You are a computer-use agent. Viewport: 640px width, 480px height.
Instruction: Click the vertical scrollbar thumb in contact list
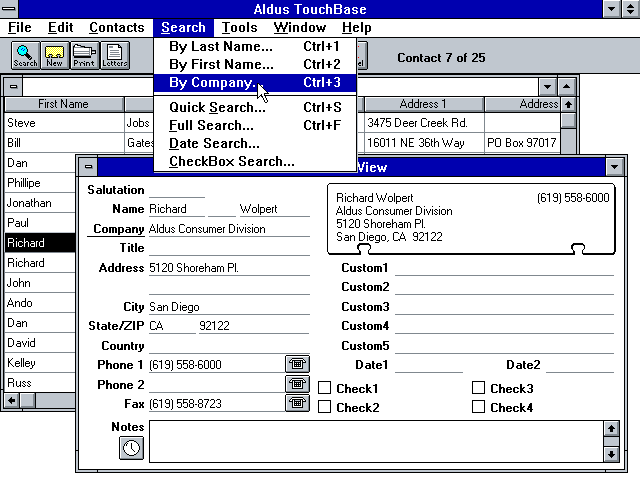coord(568,120)
